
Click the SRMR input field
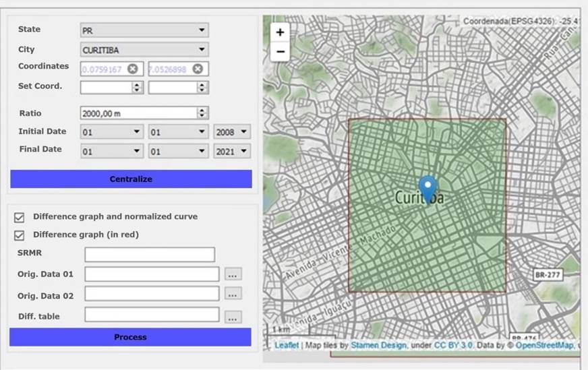click(150, 255)
